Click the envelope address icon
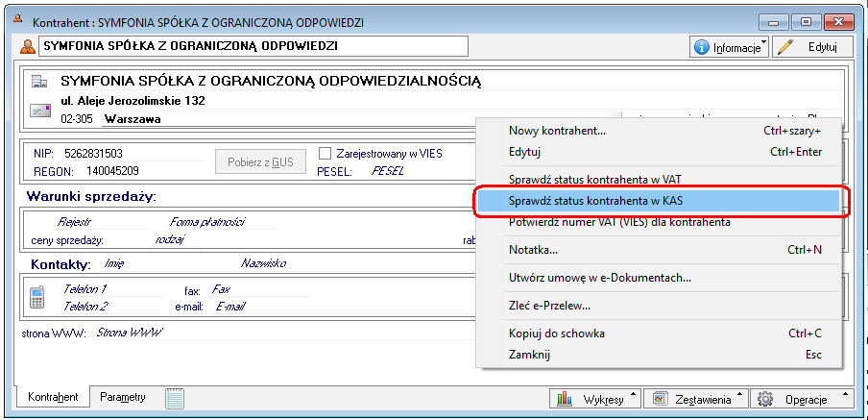Screen dimensions: 868x420 [40, 111]
